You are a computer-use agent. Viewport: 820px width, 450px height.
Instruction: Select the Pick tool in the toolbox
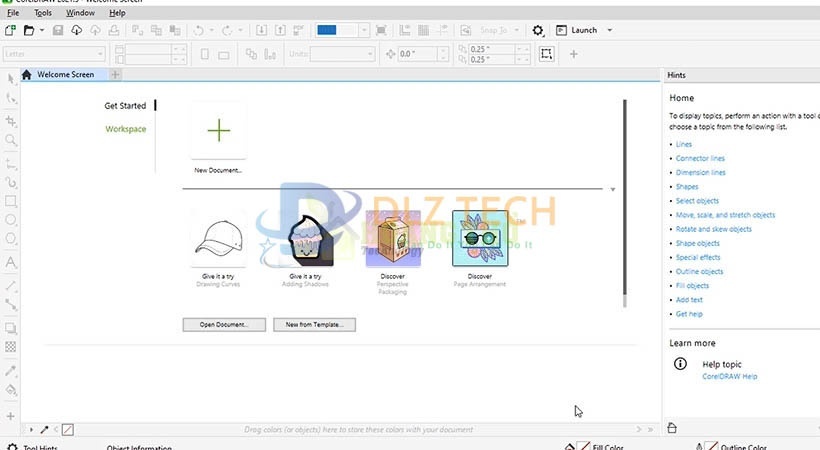[11, 78]
